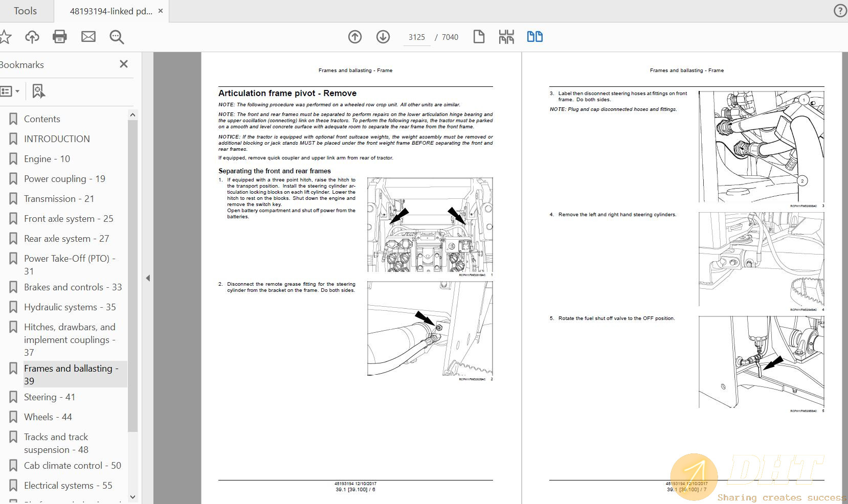Click the page number field showing 3125
Viewport: 848px width, 504px height.
click(x=417, y=37)
